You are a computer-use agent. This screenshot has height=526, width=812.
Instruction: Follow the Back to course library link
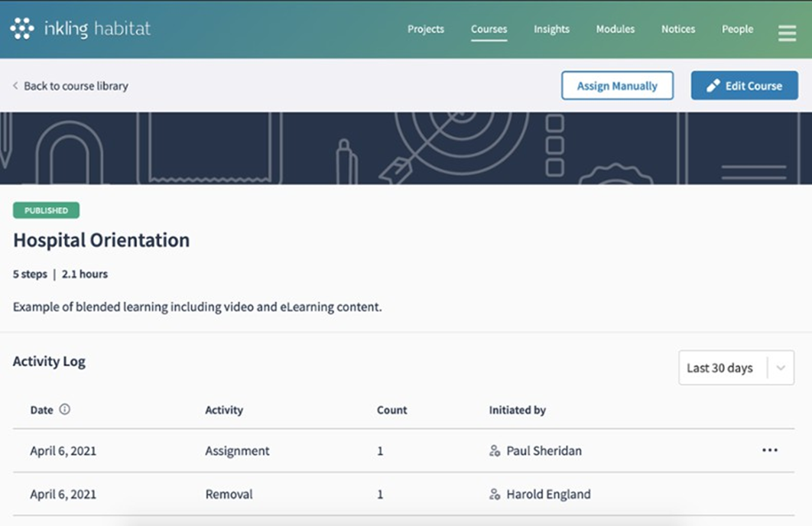pyautogui.click(x=75, y=86)
